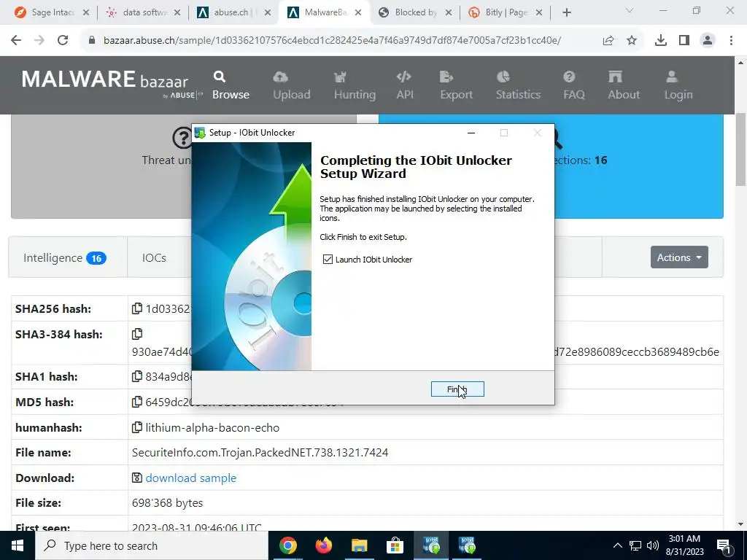Select the file name SecuriteInfo.com.Trojan.PackedNET text

pyautogui.click(x=260, y=452)
